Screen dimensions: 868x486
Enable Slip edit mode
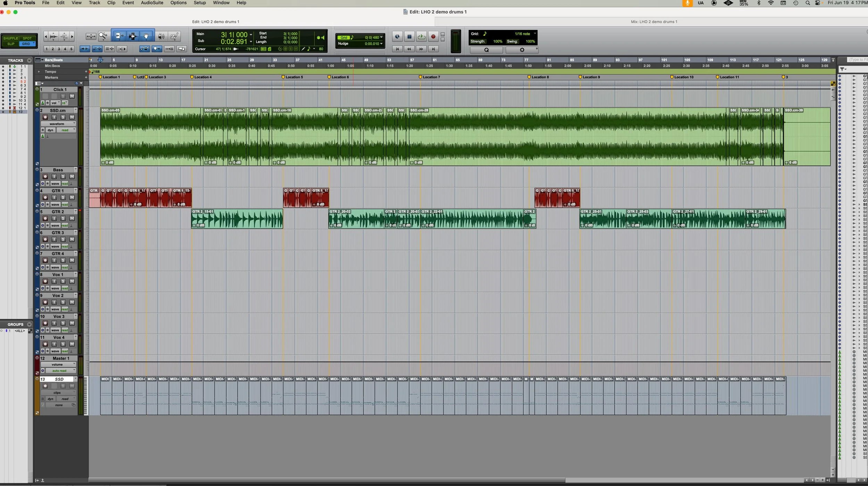tap(11, 44)
